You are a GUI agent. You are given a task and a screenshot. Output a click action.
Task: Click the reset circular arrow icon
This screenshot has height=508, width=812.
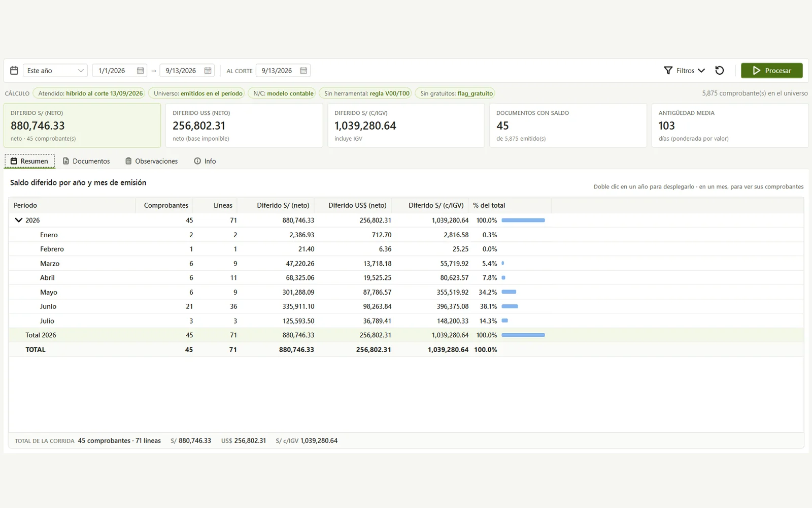click(x=720, y=71)
